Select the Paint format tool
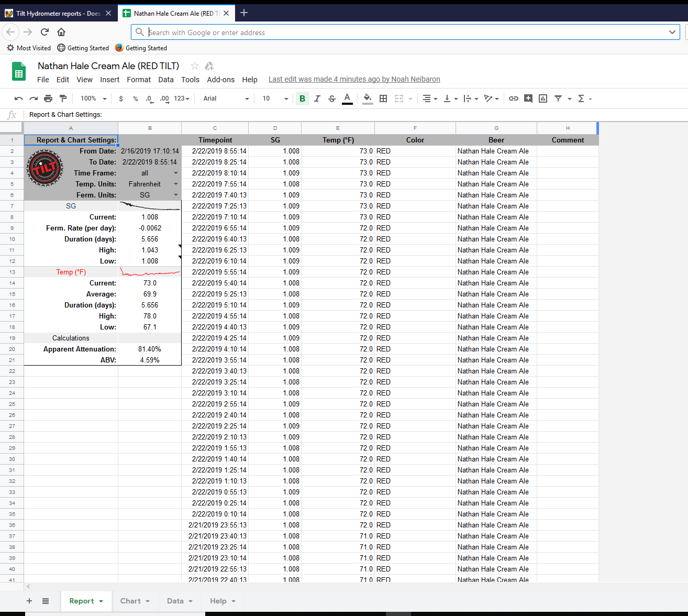Screen dimensions: 688x616 [63, 98]
